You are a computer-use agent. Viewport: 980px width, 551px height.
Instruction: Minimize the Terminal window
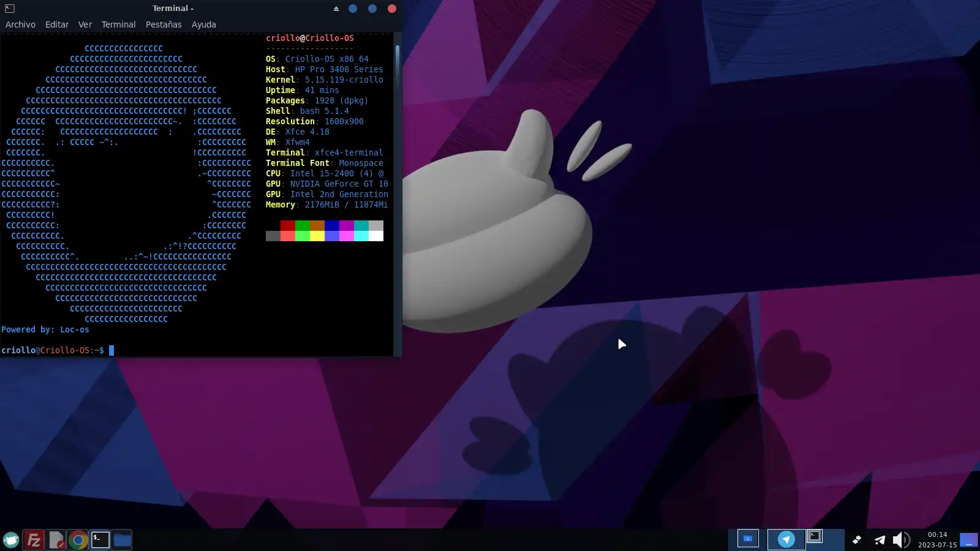[x=353, y=9]
